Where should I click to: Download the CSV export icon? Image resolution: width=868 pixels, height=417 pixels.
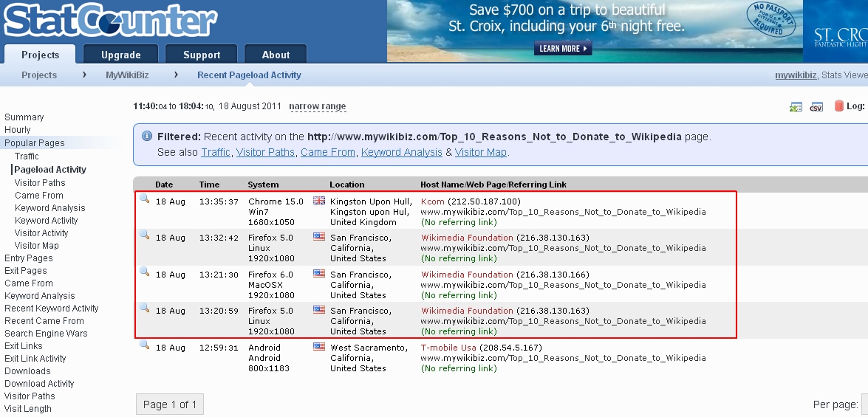pos(816,107)
